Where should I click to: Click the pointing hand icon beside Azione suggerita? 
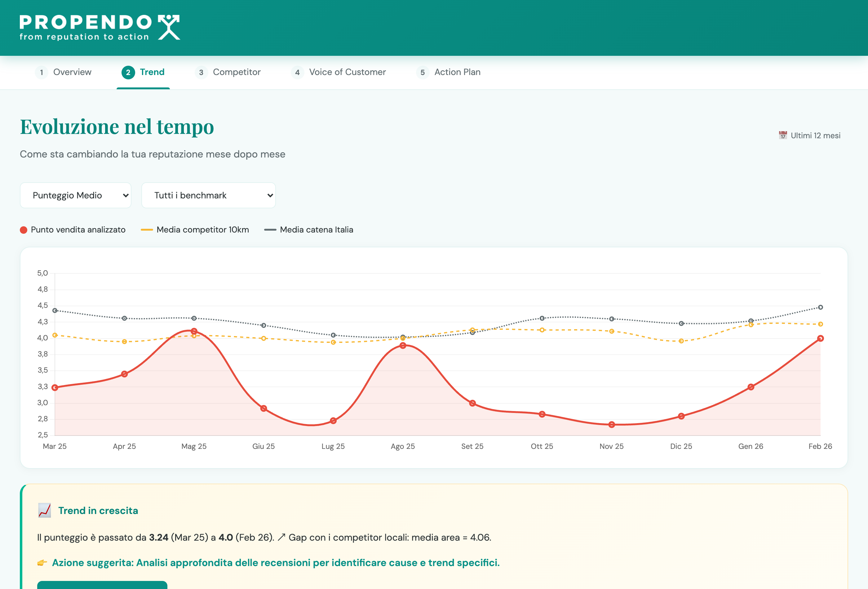[x=42, y=562]
